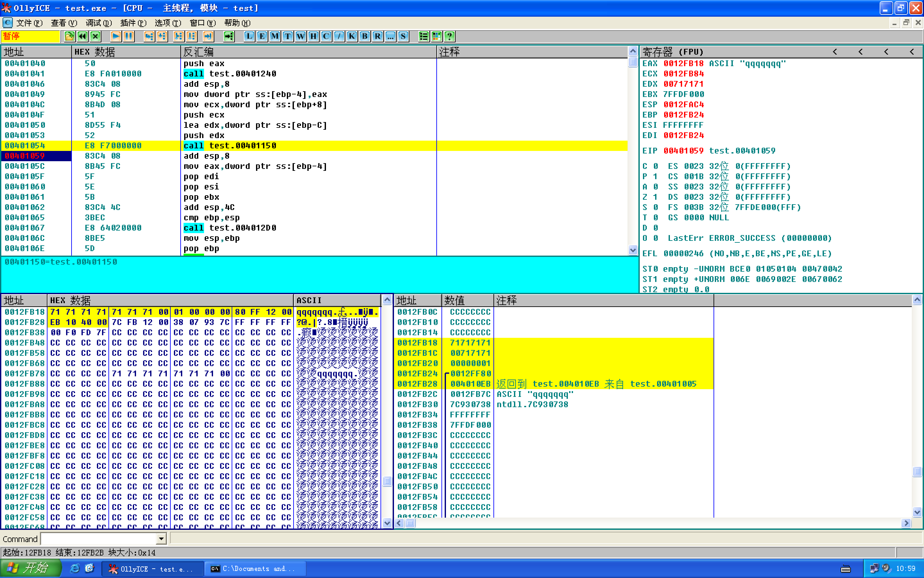The height and width of the screenshot is (578, 924).
Task: Open the Log window with L button
Action: coord(249,36)
